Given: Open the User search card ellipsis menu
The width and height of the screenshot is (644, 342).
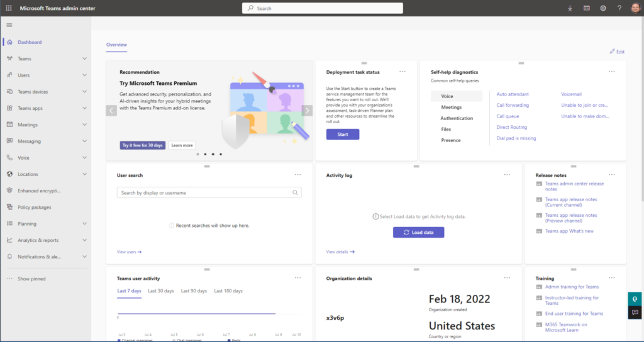Looking at the screenshot, I should [x=297, y=175].
